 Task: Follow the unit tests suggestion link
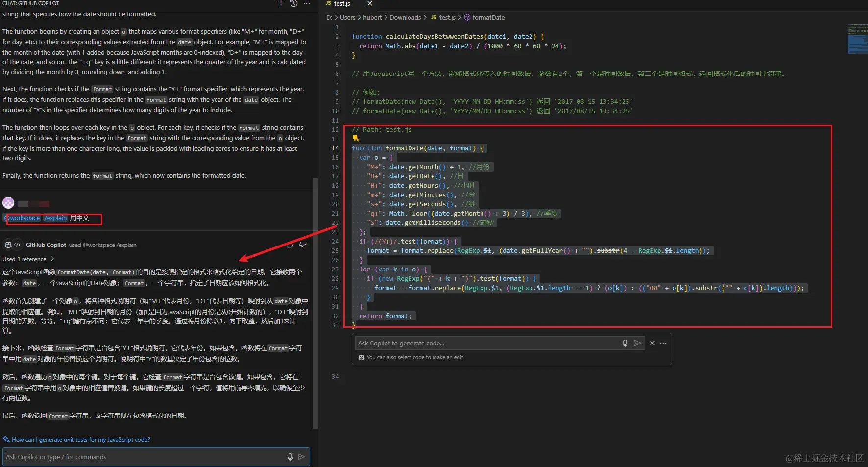[81, 440]
